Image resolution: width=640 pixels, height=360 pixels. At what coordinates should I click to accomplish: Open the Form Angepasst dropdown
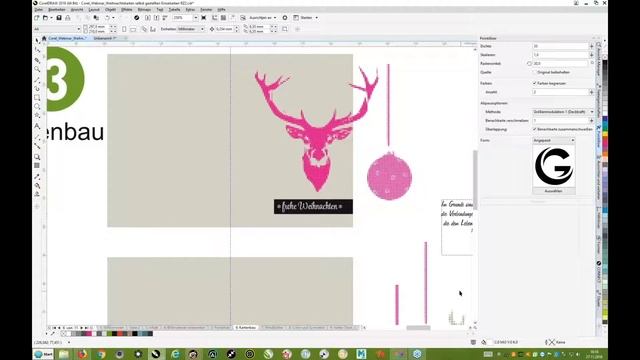coord(554,140)
